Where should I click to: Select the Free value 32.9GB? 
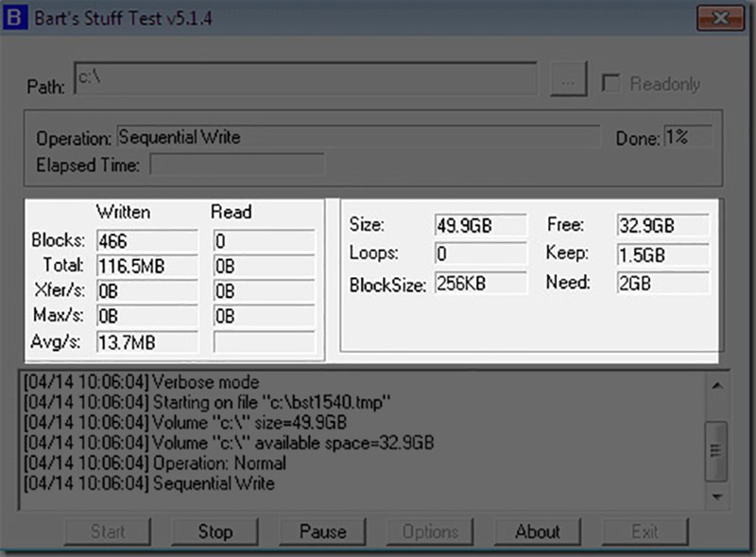click(663, 225)
